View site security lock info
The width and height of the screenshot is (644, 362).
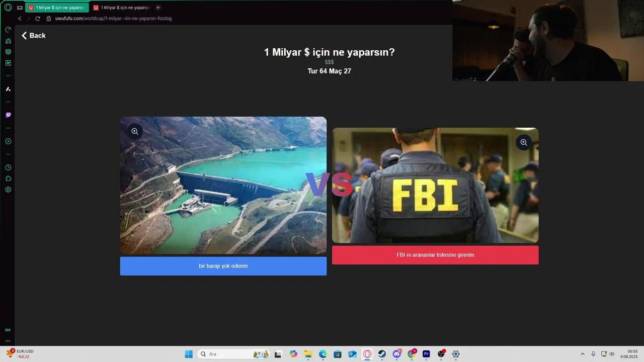click(49, 19)
